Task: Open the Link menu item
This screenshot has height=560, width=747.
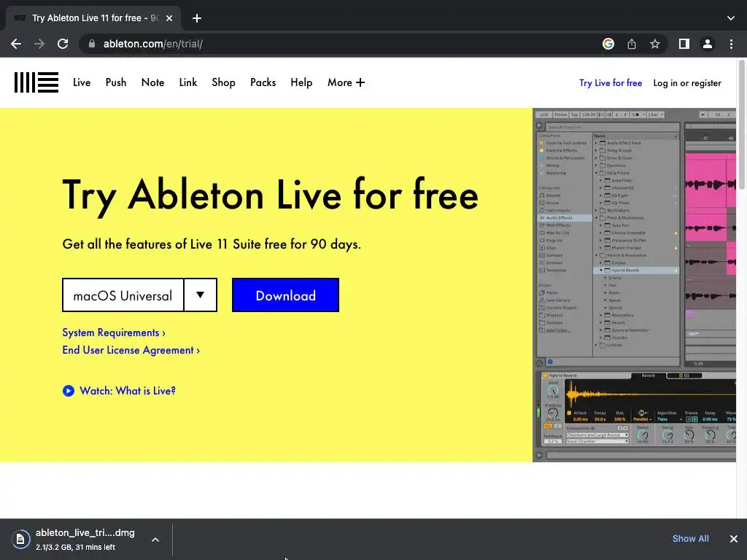Action: click(188, 82)
